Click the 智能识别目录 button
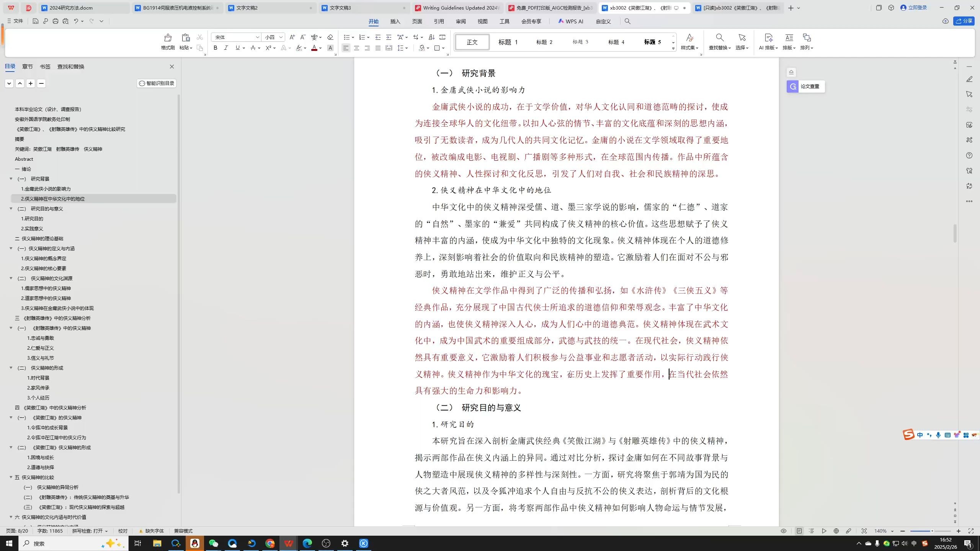Screen dimensions: 980x551 pyautogui.click(x=157, y=83)
